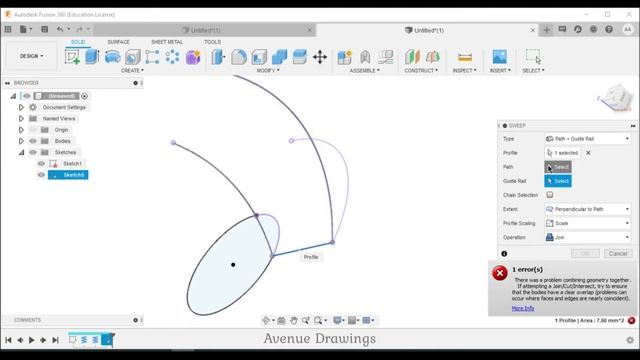The height and width of the screenshot is (360, 640).
Task: Click the Pan hand navigation icon
Action: [x=293, y=320]
